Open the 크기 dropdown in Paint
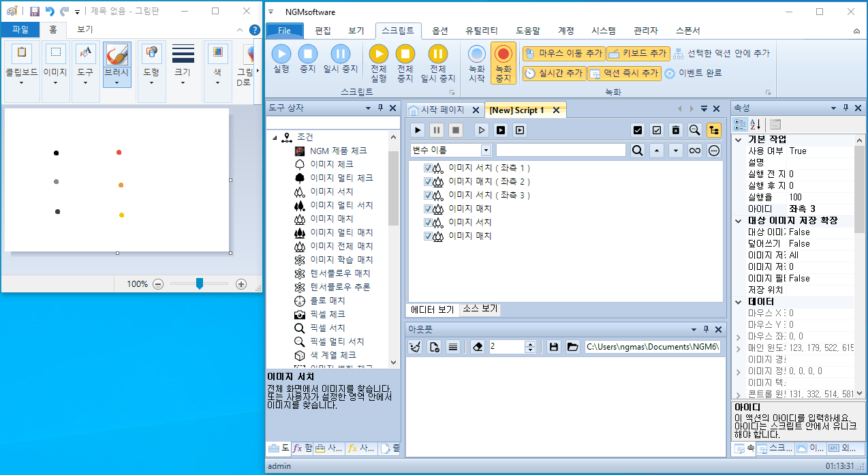Viewport: 868px width, 475px height. (x=183, y=83)
